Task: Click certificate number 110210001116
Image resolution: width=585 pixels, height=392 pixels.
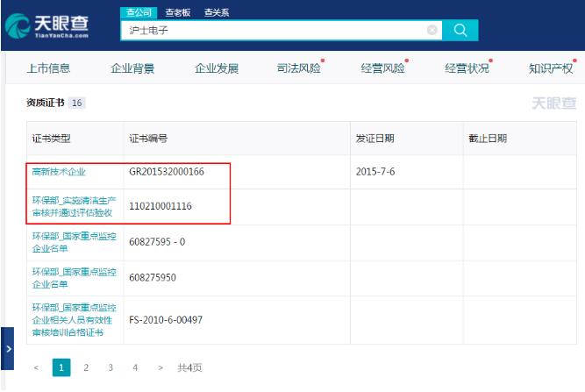Action: tap(160, 206)
